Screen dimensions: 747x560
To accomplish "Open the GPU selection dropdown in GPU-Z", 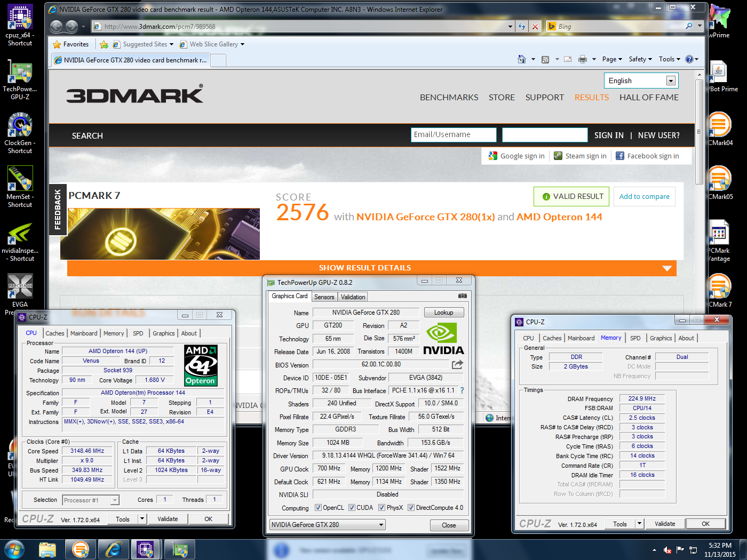I will click(x=327, y=525).
